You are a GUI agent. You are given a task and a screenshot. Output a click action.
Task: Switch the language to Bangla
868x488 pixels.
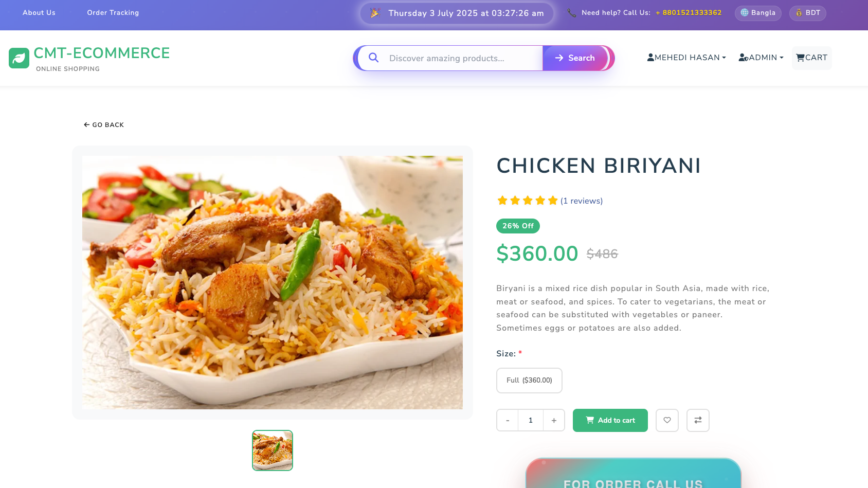click(x=758, y=13)
